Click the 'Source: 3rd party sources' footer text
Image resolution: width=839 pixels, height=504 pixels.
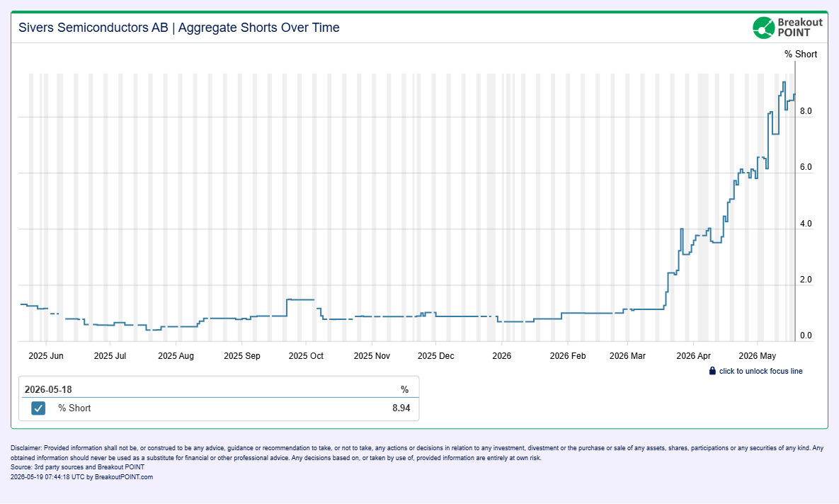coord(78,467)
